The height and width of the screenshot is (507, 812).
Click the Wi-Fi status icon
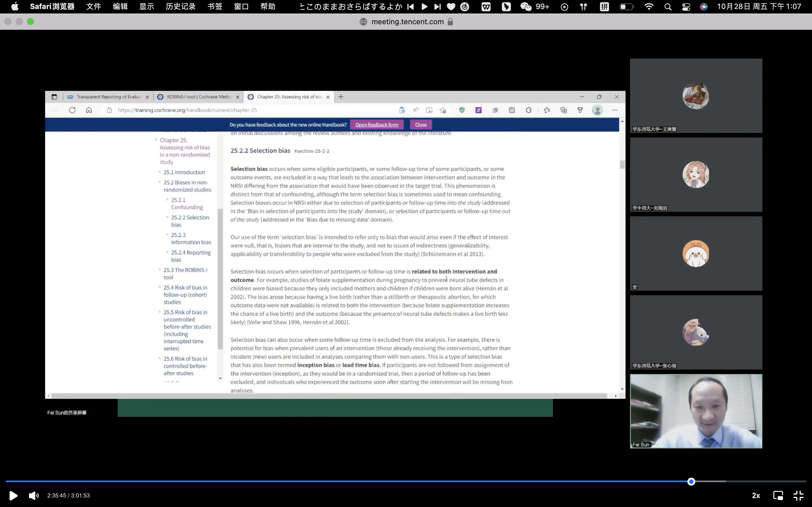tap(649, 6)
